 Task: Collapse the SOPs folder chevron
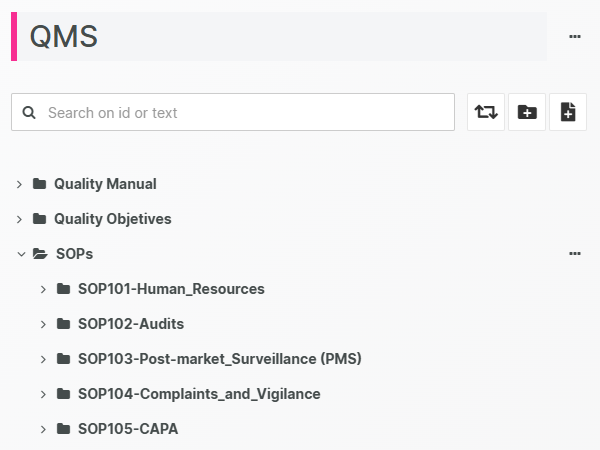click(19, 254)
